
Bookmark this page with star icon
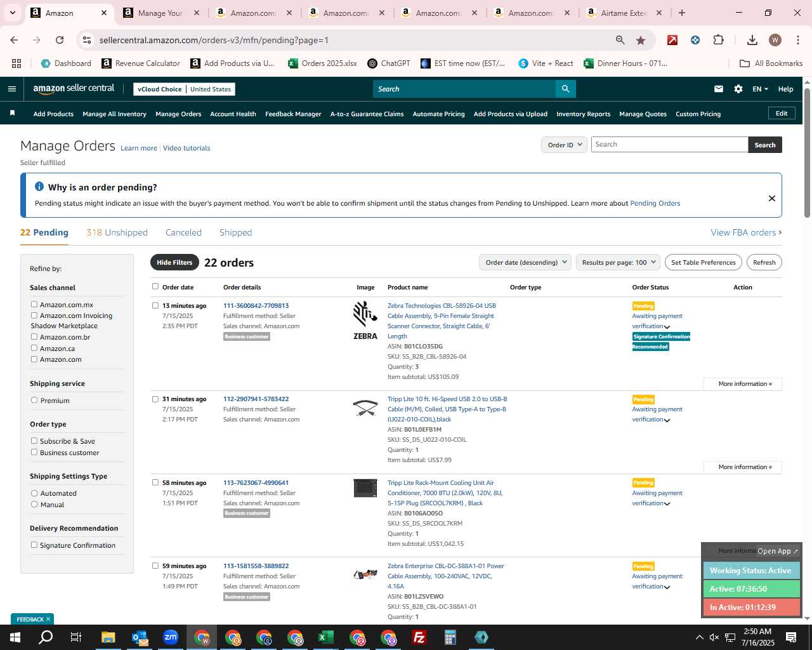pyautogui.click(x=641, y=40)
